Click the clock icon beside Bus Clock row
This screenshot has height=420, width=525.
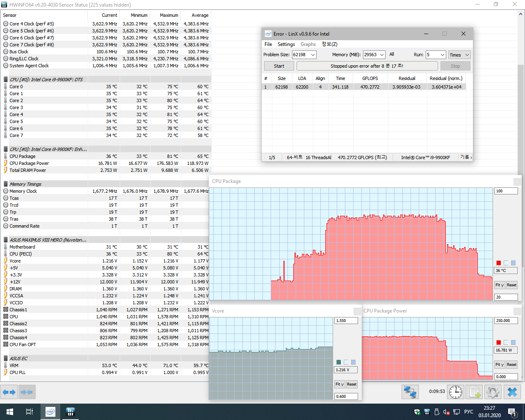click(x=6, y=52)
